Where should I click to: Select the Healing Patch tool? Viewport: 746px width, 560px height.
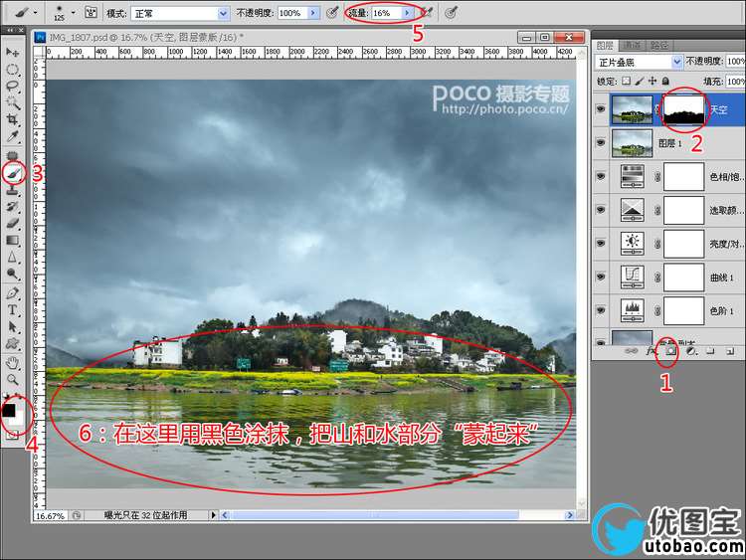tap(12, 155)
